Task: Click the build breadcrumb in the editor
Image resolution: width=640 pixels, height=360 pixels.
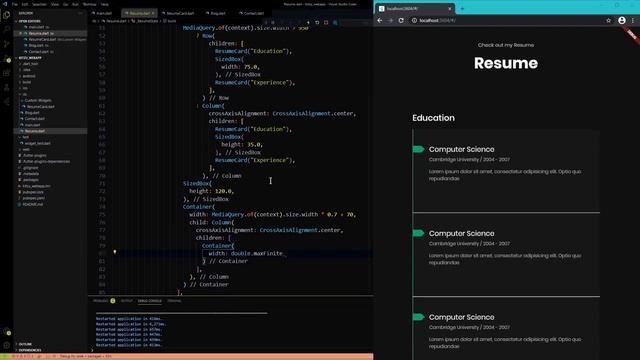Action: pyautogui.click(x=171, y=21)
